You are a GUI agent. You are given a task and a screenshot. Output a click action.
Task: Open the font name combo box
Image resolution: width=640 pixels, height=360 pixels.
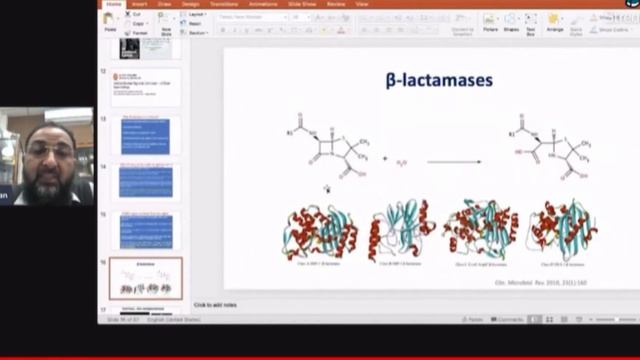click(x=252, y=17)
